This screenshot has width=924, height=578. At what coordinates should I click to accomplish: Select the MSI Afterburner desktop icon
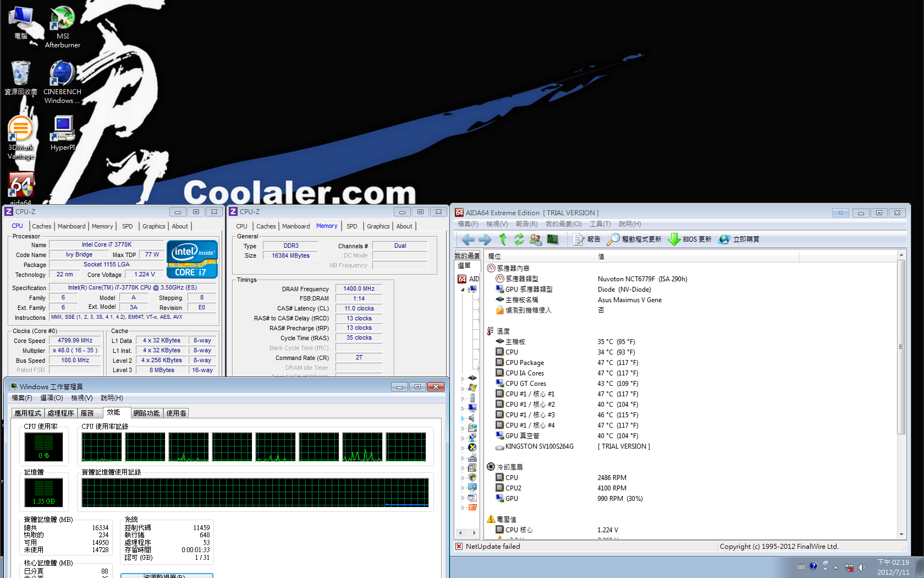(x=63, y=28)
